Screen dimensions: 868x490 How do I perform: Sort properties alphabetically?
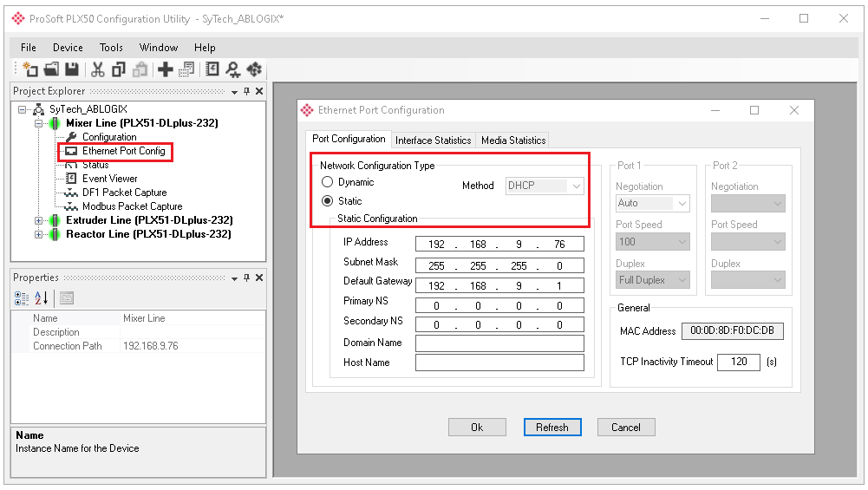[x=41, y=298]
